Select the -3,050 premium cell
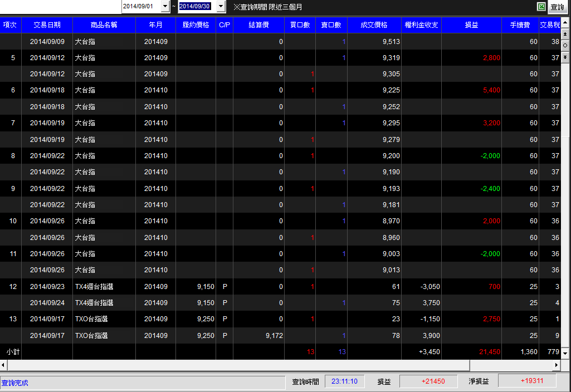The height and width of the screenshot is (392, 571). 421,286
